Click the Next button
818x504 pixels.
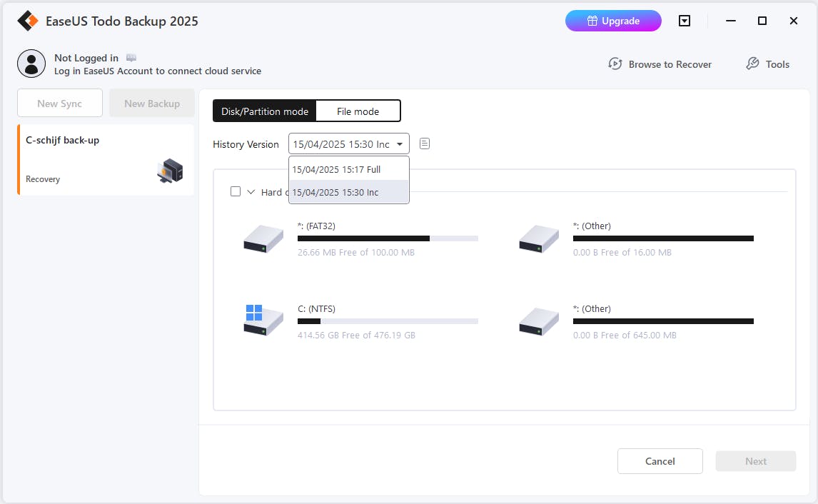755,461
